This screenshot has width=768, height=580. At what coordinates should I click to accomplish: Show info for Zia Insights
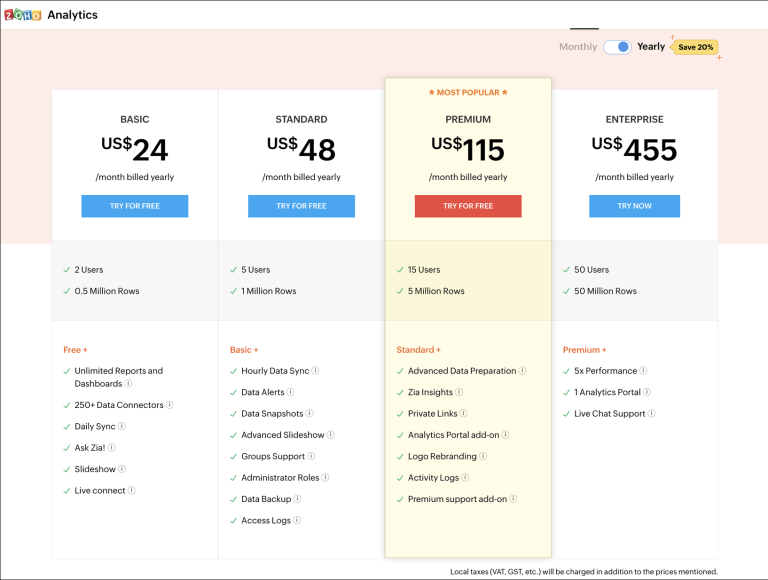coord(459,392)
